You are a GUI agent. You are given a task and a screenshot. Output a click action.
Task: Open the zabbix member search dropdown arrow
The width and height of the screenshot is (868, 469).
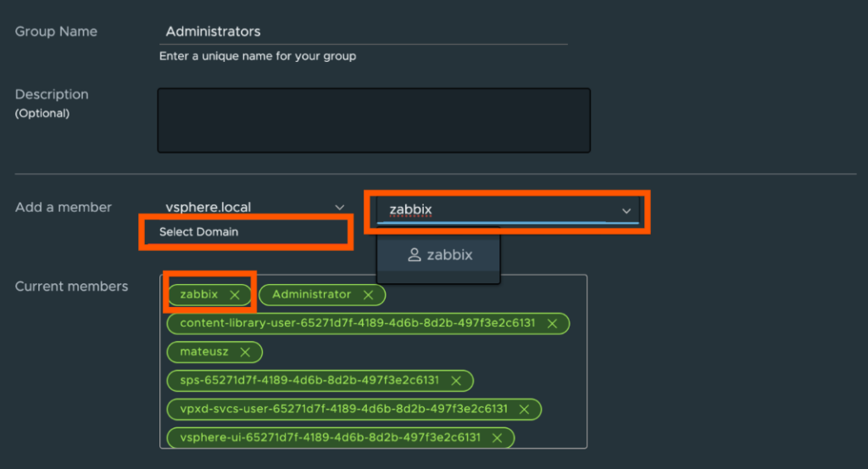pyautogui.click(x=626, y=210)
